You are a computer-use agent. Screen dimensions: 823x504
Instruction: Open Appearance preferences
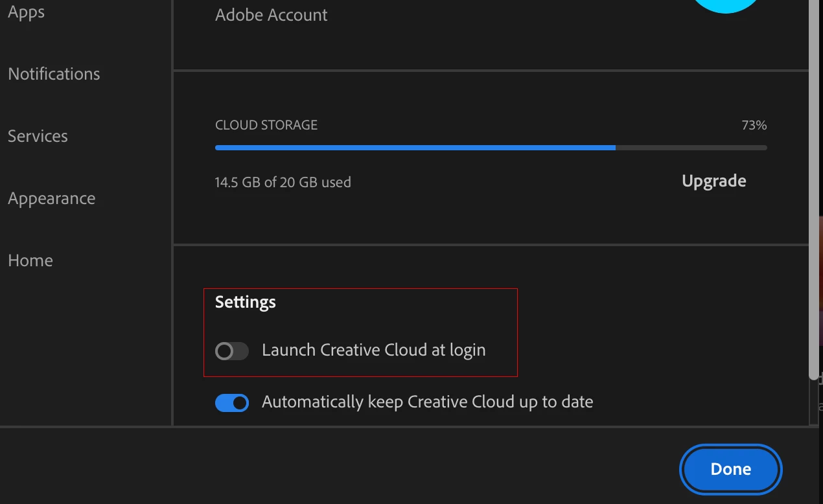51,198
